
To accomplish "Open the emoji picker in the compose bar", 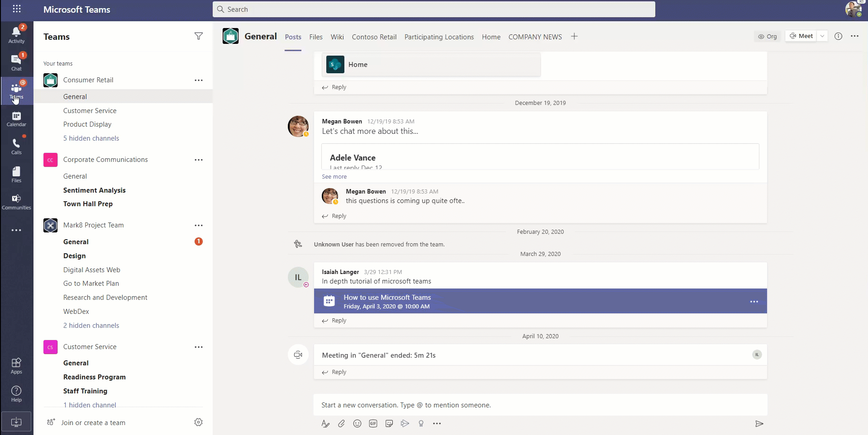I will (357, 424).
